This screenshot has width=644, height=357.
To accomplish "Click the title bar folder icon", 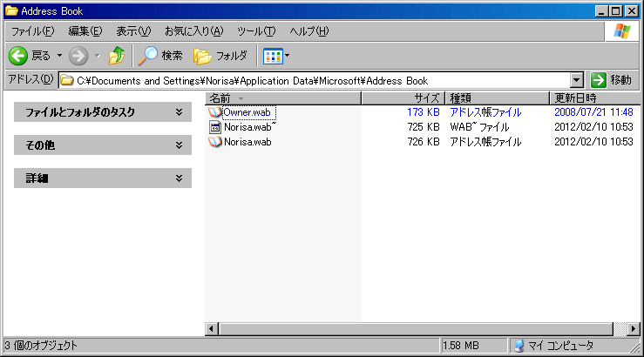I will tap(11, 10).
